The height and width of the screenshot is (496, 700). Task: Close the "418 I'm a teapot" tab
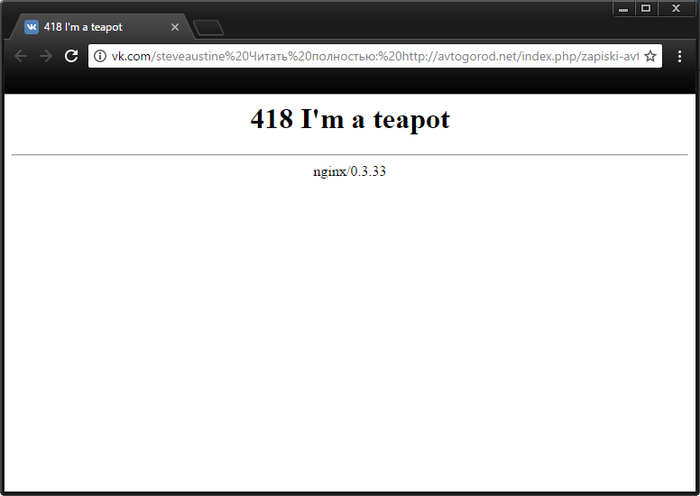(175, 27)
